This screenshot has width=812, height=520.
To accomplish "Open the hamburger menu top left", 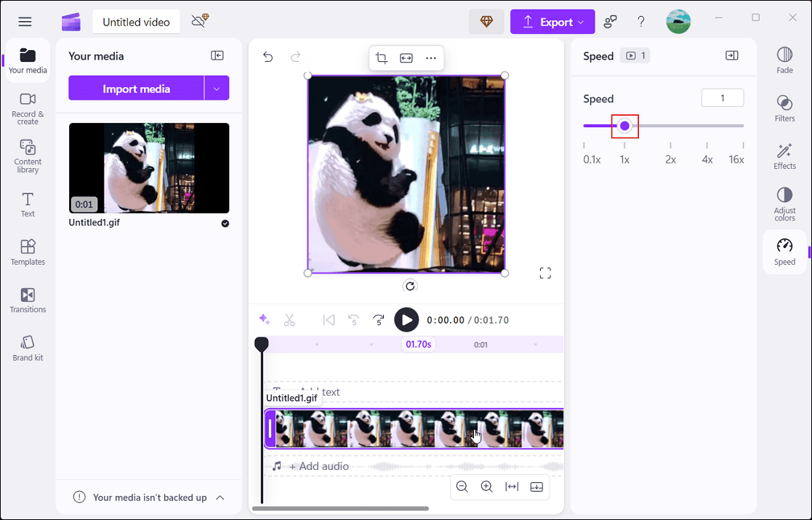I will 25,21.
